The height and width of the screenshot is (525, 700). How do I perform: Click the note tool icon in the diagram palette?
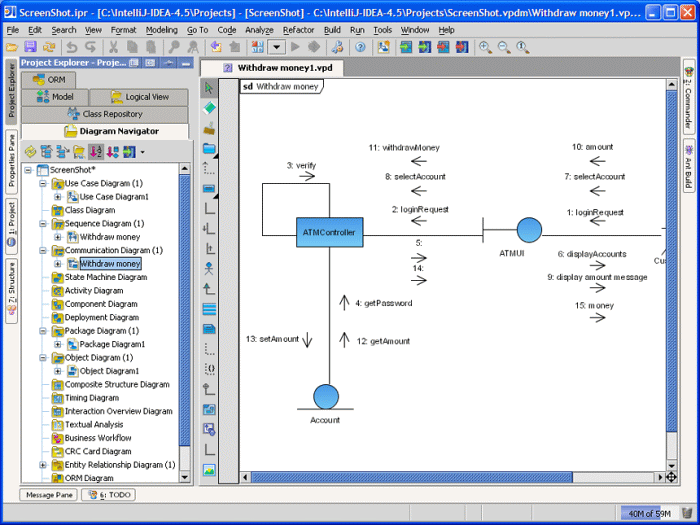click(209, 329)
